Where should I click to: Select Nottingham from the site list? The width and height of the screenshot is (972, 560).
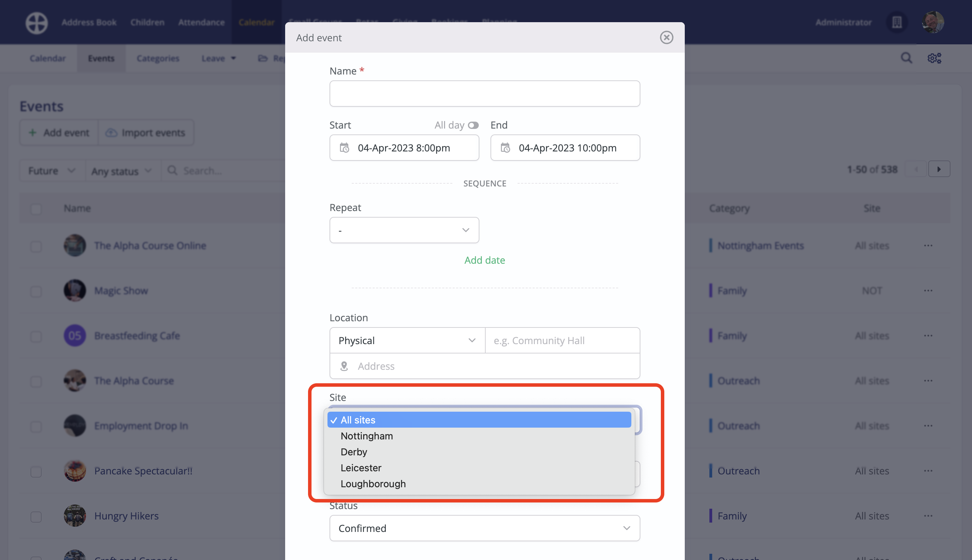click(x=366, y=436)
